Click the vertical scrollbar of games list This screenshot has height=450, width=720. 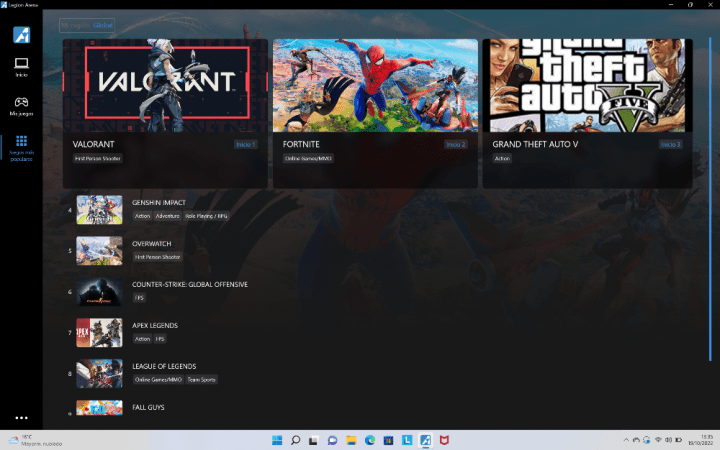coord(710,199)
